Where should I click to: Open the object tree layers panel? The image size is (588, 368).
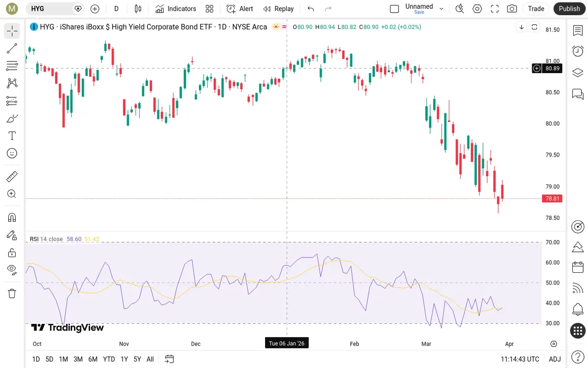point(578,73)
